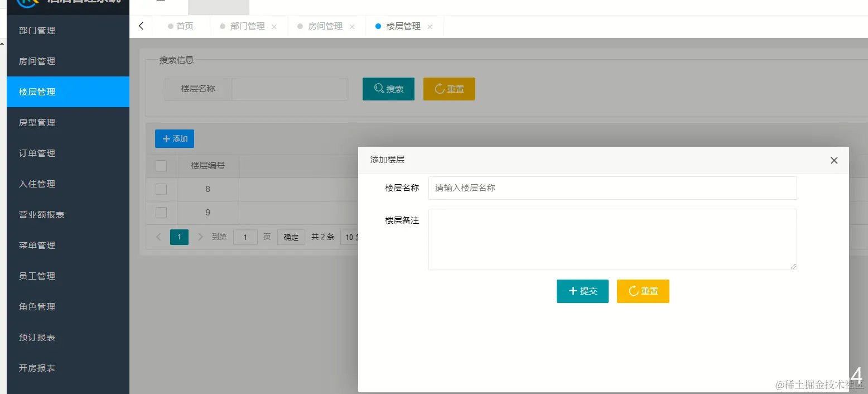
Task: Go to previous page in table pagination
Action: pos(158,237)
